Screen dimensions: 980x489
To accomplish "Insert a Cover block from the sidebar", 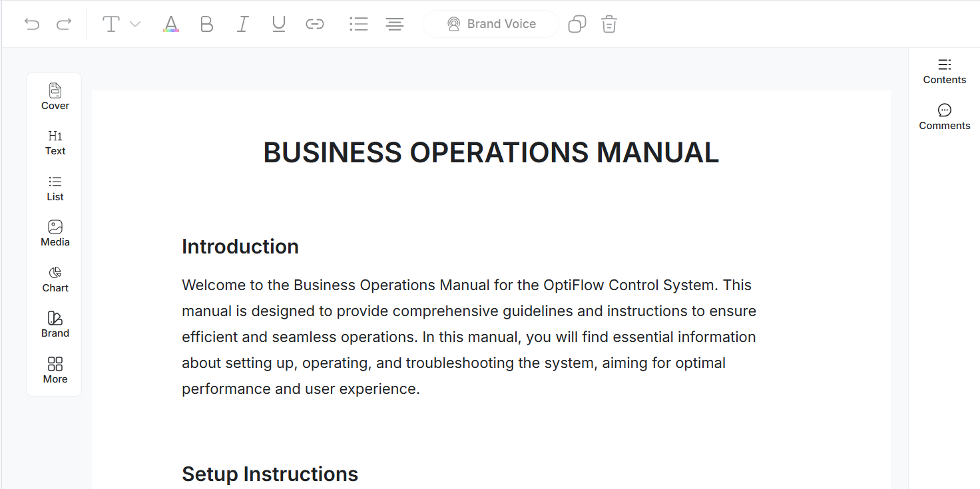I will coord(54,96).
